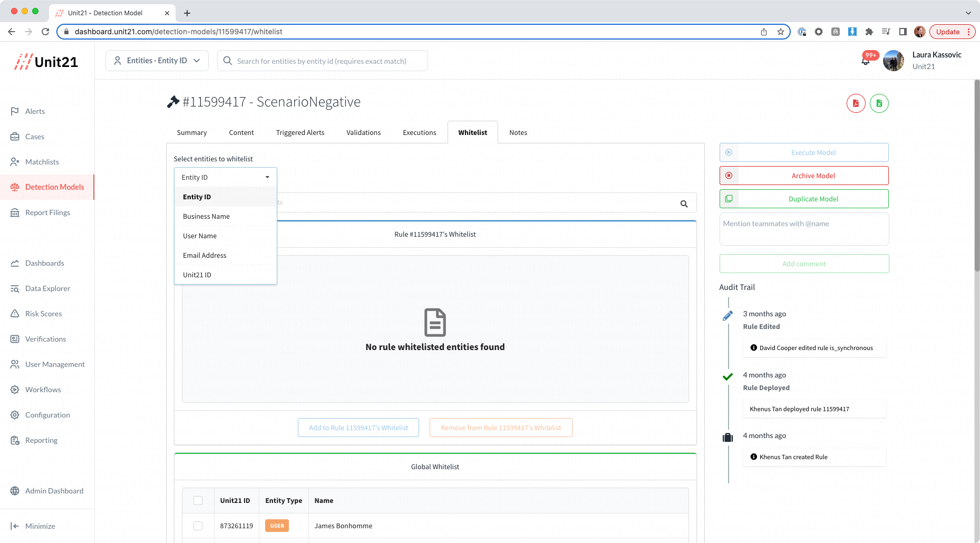Open the notifications bell
980x543 pixels.
coord(866,61)
